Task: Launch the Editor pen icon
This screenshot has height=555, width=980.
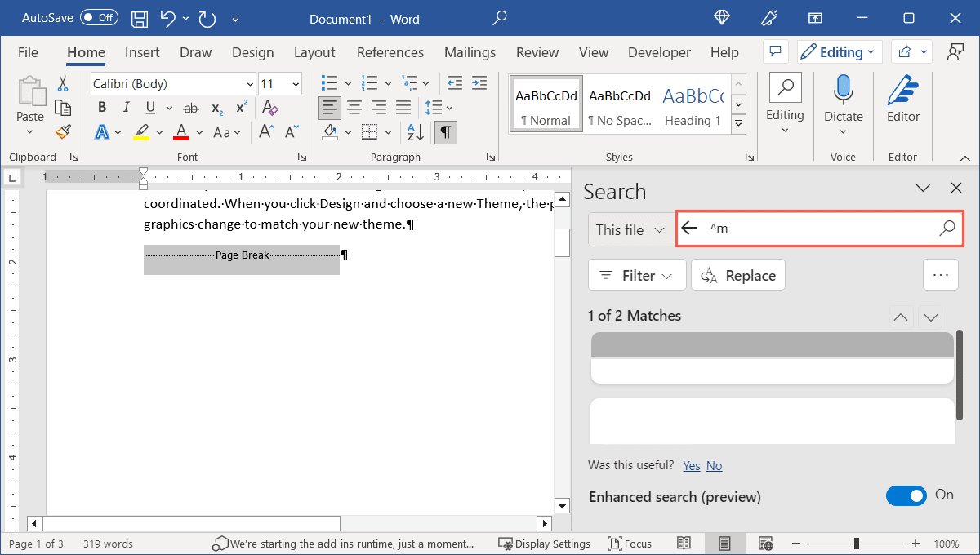Action: tap(902, 89)
